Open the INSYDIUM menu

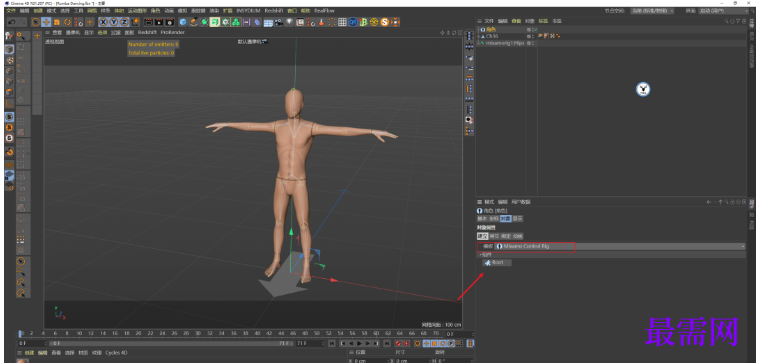tap(248, 10)
